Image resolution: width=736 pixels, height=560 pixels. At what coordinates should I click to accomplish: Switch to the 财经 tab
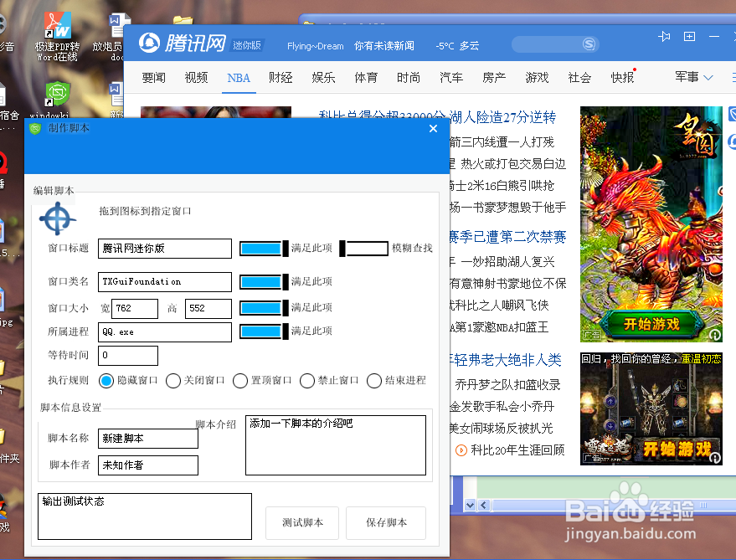point(281,78)
